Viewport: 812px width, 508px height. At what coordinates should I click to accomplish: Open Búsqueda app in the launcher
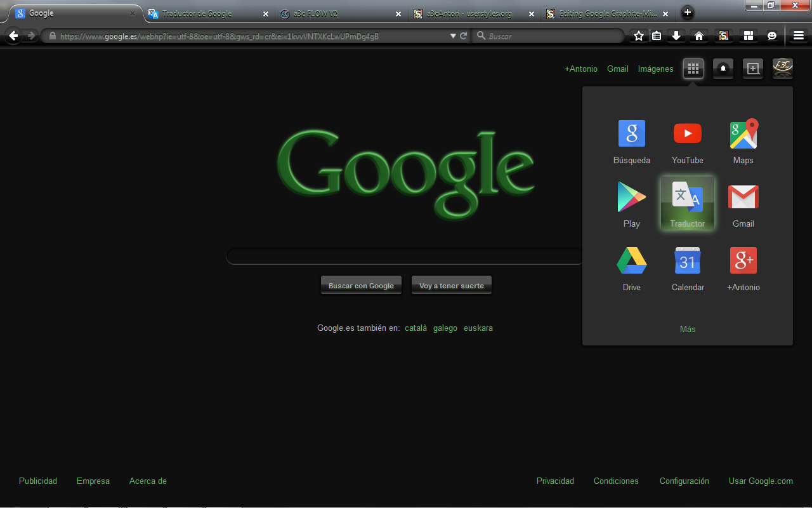point(632,142)
